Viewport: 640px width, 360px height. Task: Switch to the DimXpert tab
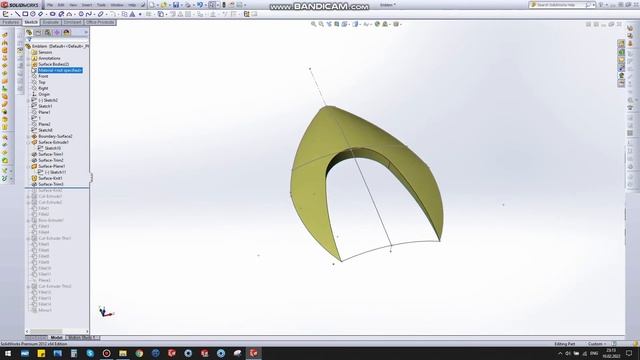click(72, 22)
